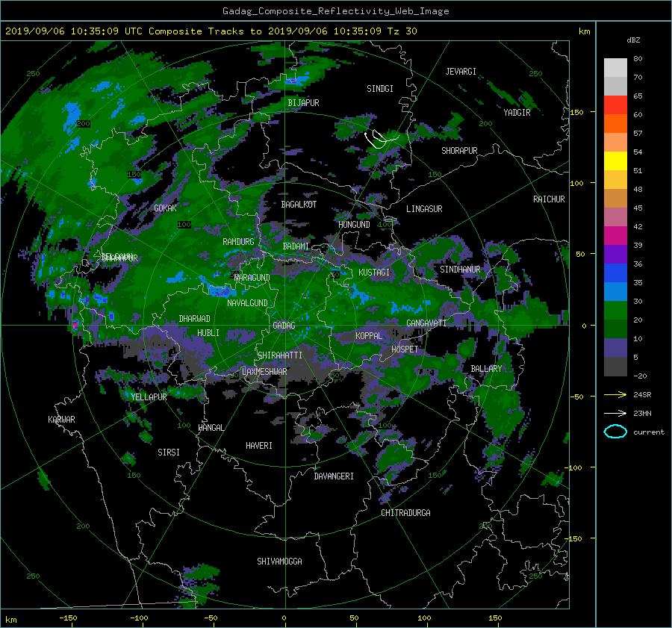Click the km unit label at top right

click(584, 31)
